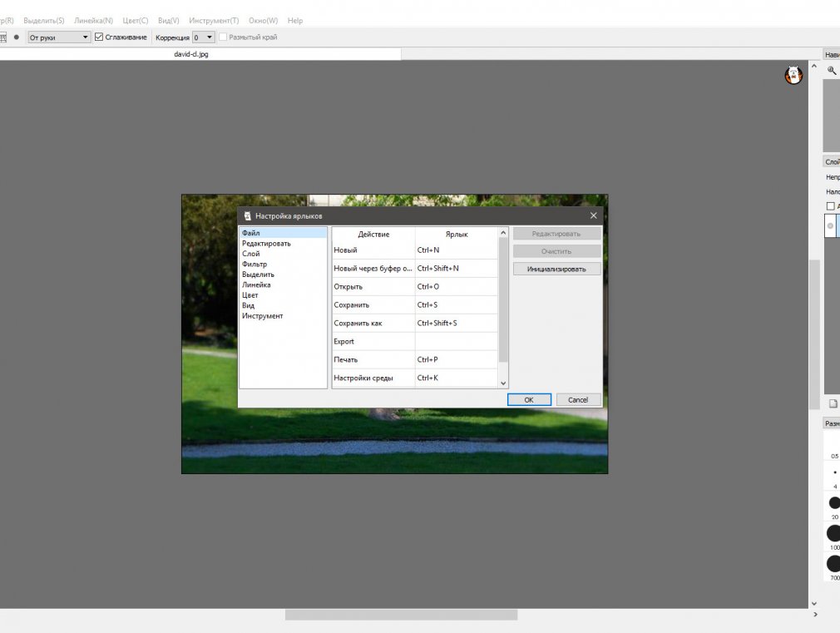Select the Export action row
This screenshot has width=840, height=633.
coord(415,341)
